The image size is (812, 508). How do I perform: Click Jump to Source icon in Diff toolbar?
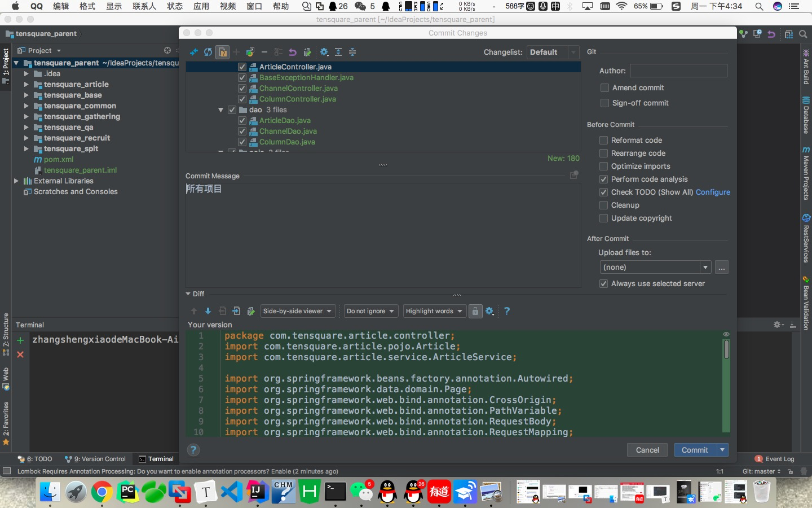pyautogui.click(x=236, y=311)
